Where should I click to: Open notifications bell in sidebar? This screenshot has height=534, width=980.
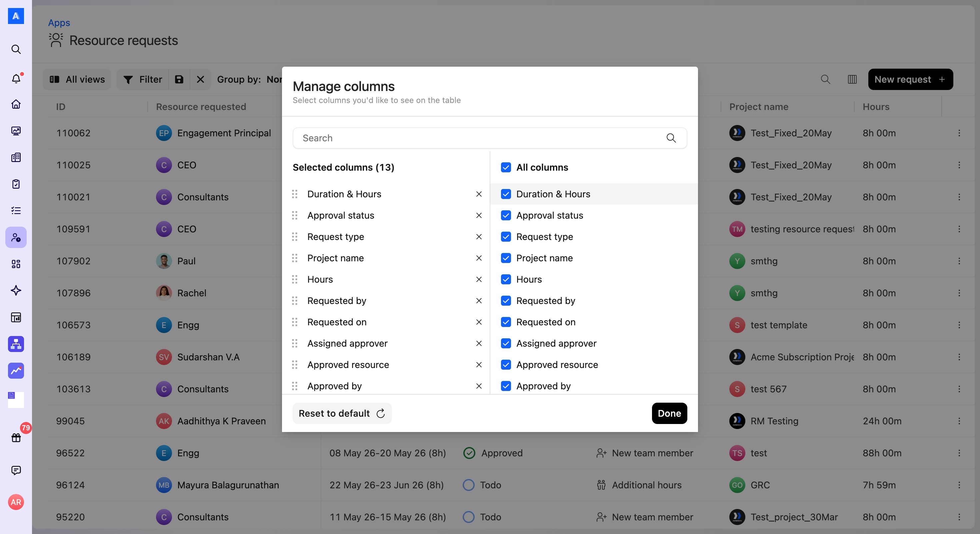(16, 78)
